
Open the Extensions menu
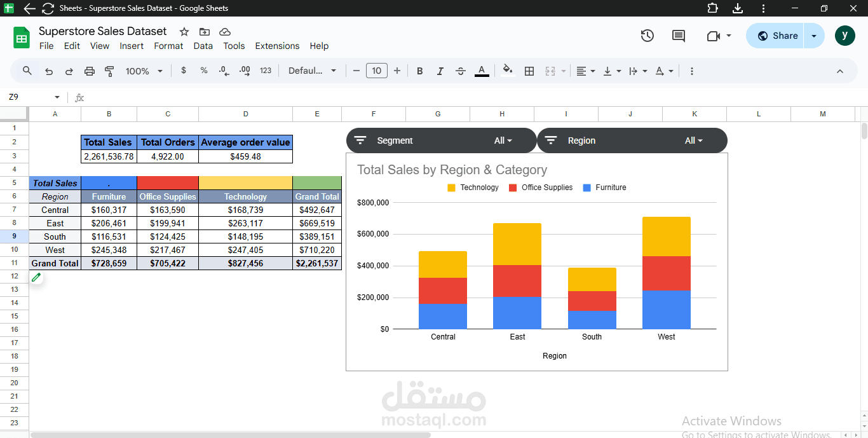click(277, 46)
